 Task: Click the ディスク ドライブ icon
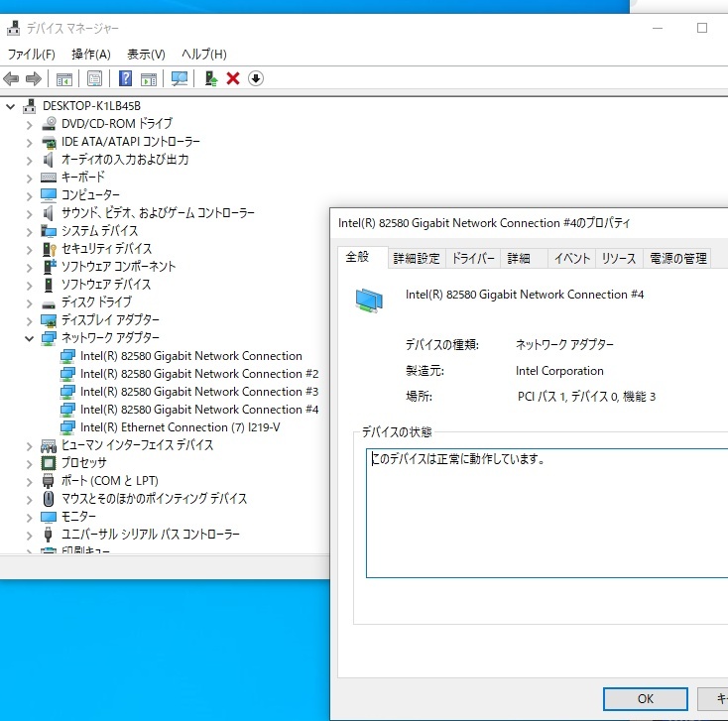tap(49, 304)
